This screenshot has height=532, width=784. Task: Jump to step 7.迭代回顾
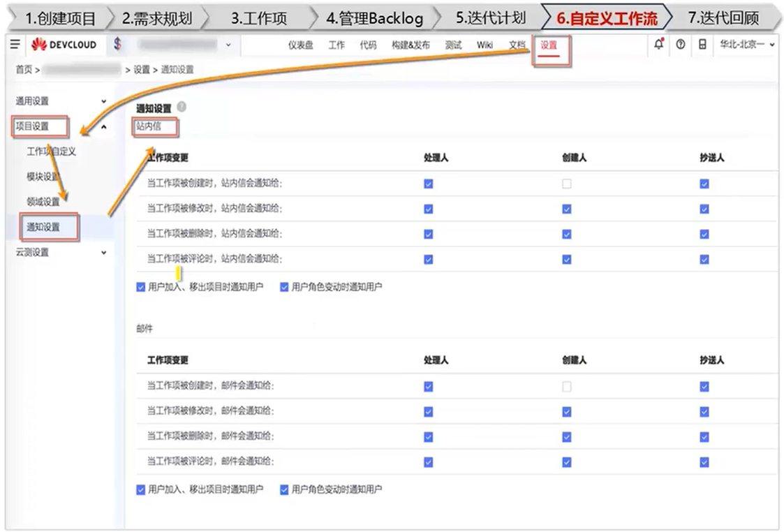723,18
